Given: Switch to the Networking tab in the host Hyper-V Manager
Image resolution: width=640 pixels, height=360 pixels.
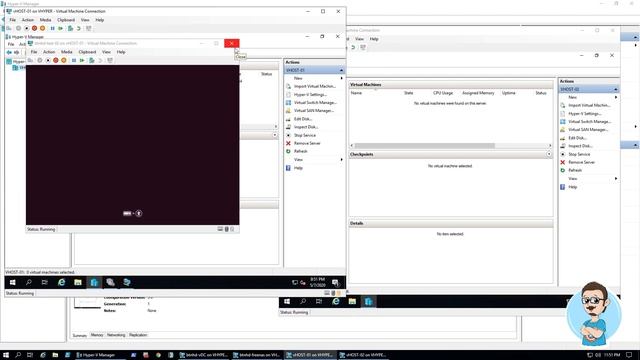Looking at the screenshot, I should [x=116, y=335].
